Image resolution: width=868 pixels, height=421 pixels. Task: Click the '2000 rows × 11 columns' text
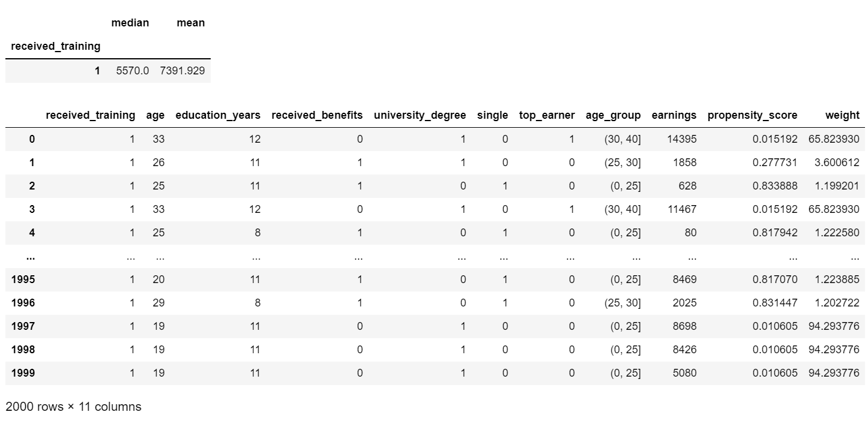pos(73,407)
